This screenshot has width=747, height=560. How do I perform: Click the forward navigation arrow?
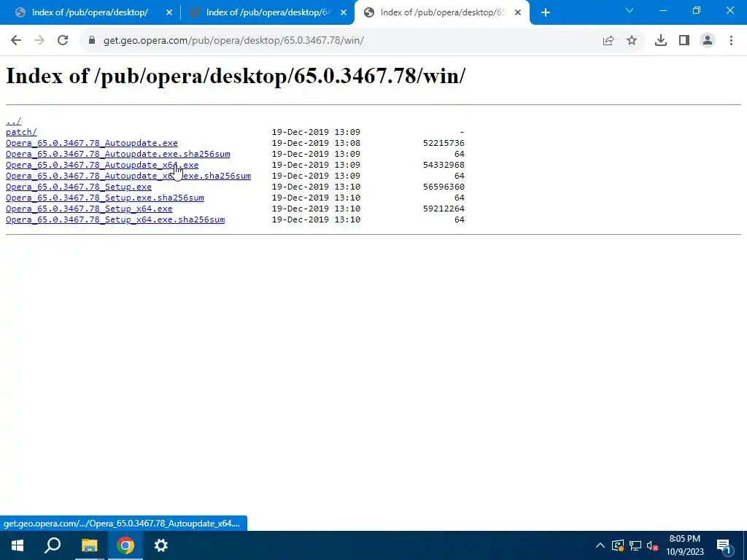click(x=39, y=41)
